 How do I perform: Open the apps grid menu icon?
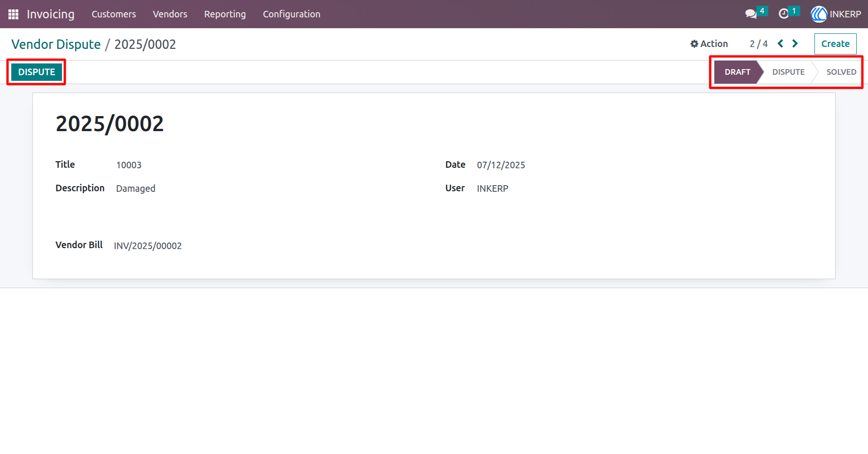coord(13,14)
